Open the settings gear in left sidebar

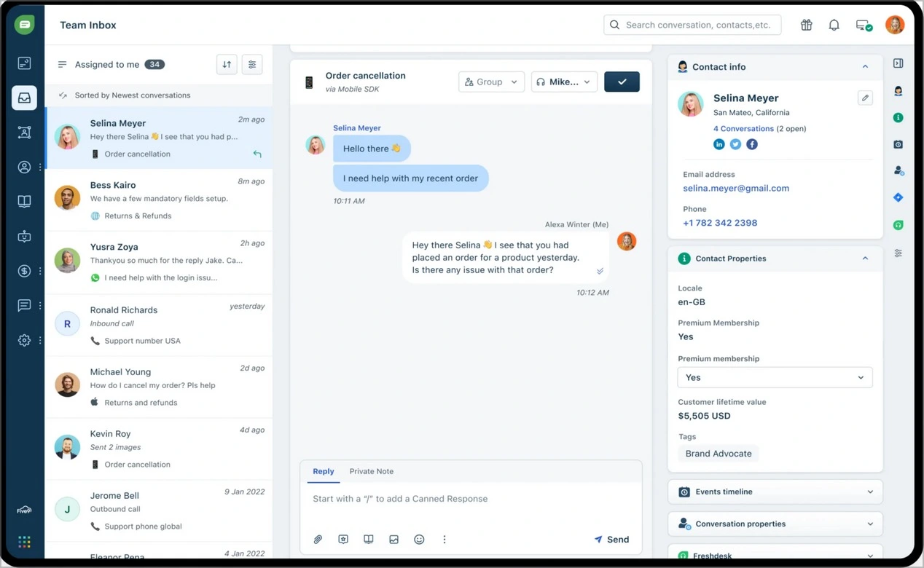click(24, 340)
